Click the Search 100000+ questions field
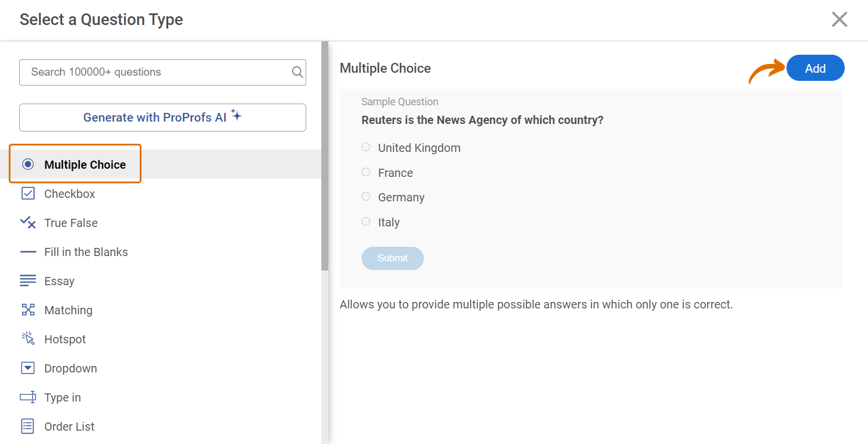Screen dimensions: 868x444 (x=154, y=72)
